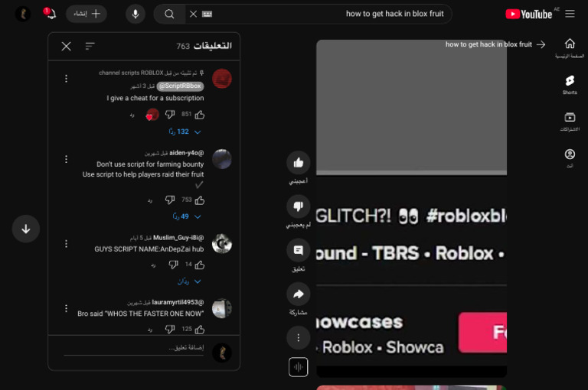The height and width of the screenshot is (390, 588).
Task: Expand two replies under Muslim_Guy comment
Action: [x=189, y=281]
